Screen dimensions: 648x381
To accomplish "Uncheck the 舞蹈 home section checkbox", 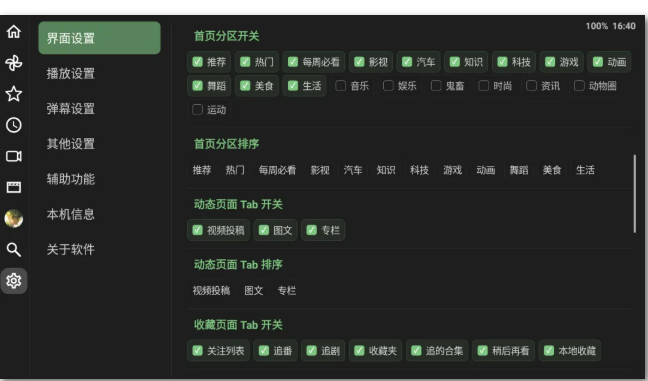I will [x=198, y=86].
